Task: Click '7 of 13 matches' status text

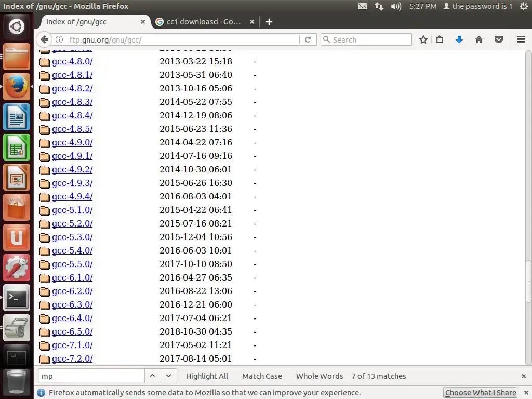Action: click(x=379, y=376)
